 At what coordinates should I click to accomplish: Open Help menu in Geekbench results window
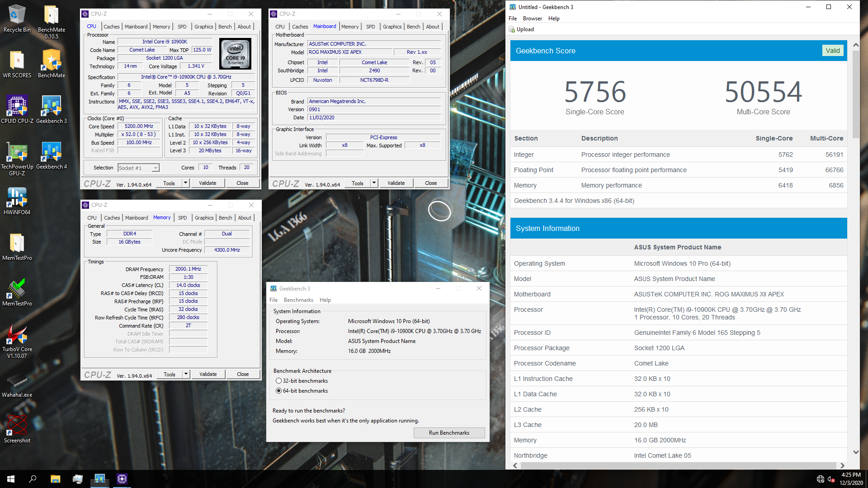[x=554, y=19]
